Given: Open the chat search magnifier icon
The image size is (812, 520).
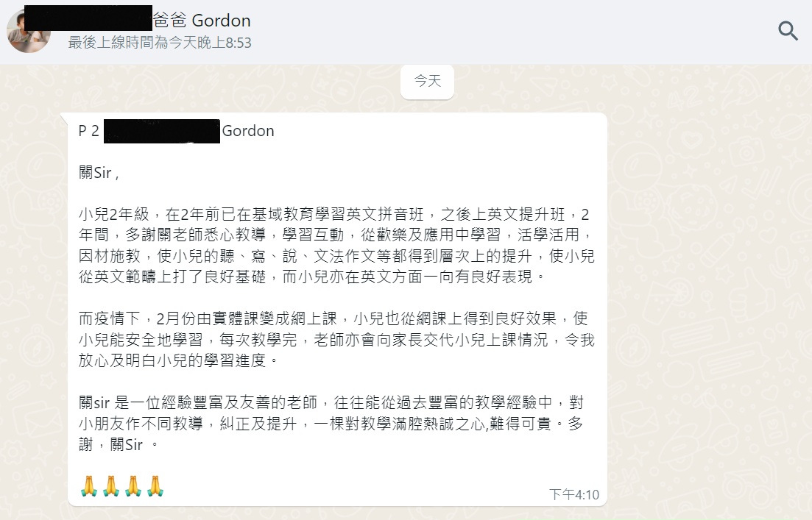Looking at the screenshot, I should (788, 31).
